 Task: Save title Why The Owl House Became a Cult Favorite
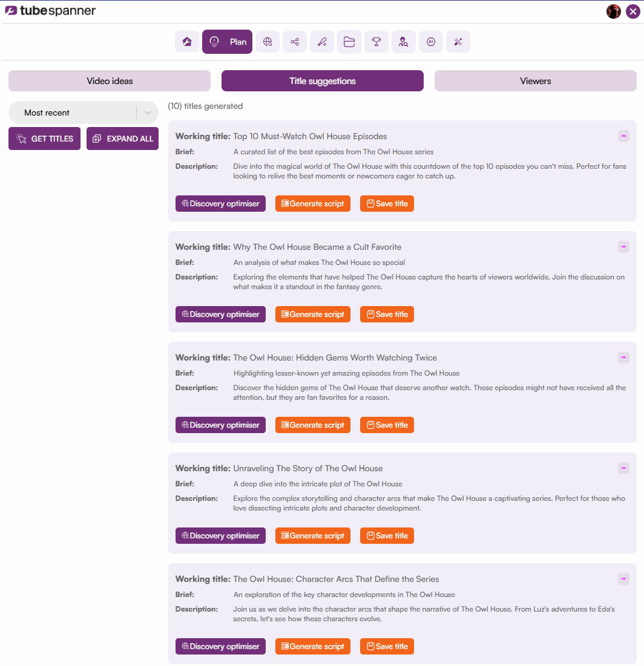(x=387, y=315)
